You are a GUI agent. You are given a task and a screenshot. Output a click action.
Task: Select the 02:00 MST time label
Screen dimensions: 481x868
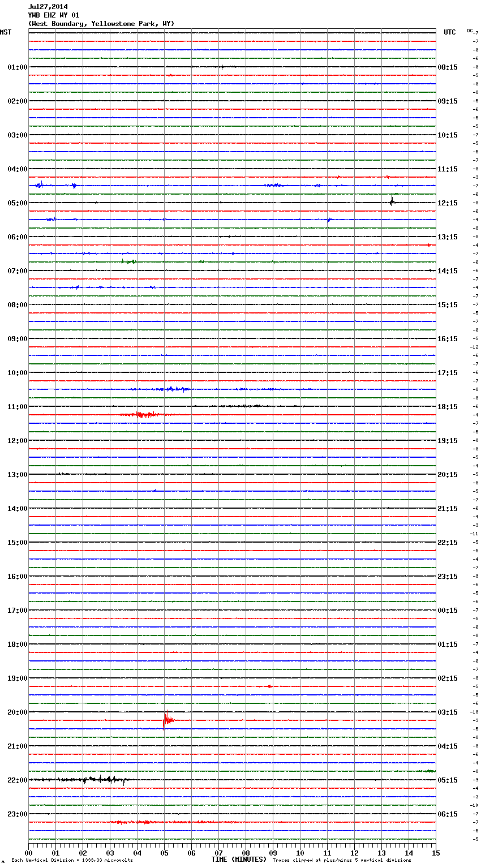click(x=18, y=101)
